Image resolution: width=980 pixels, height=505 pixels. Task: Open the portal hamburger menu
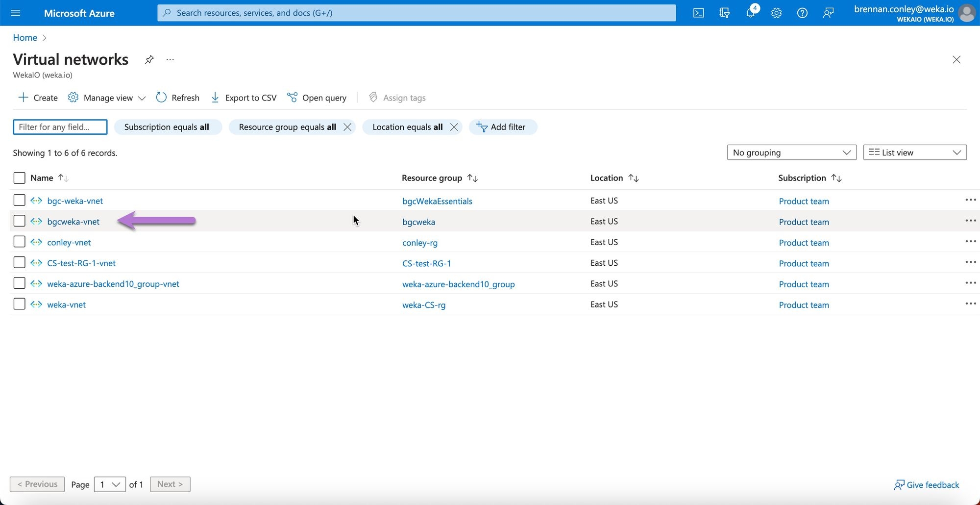(16, 13)
